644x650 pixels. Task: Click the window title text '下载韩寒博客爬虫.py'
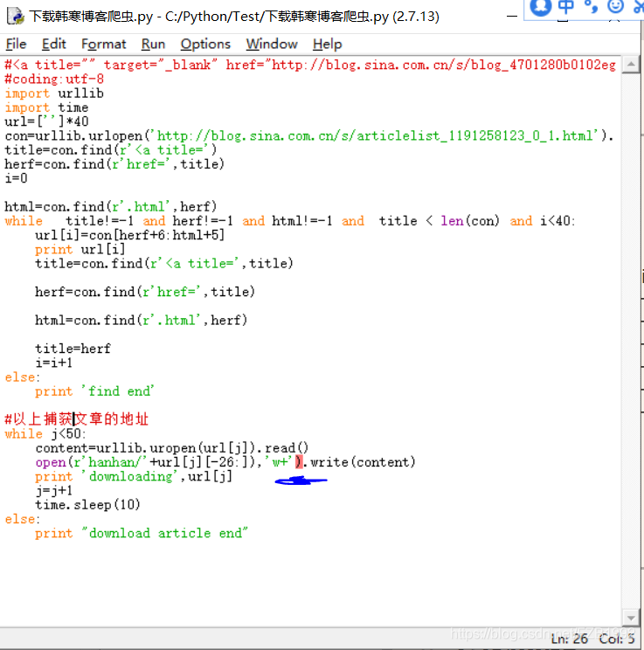coord(91,17)
